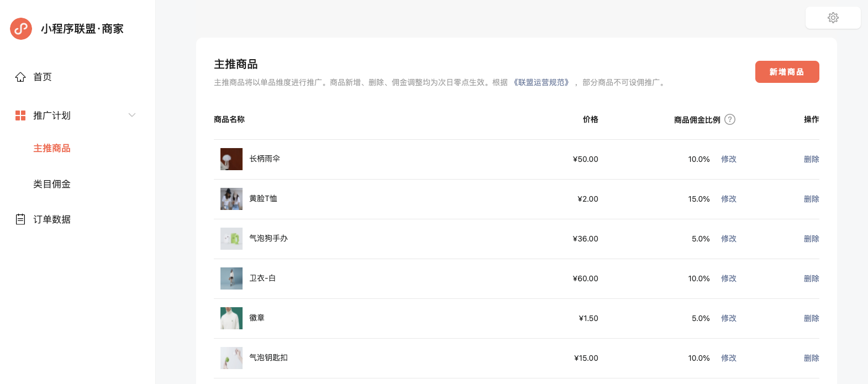Delete the 长柄雨伞 product

pos(811,159)
